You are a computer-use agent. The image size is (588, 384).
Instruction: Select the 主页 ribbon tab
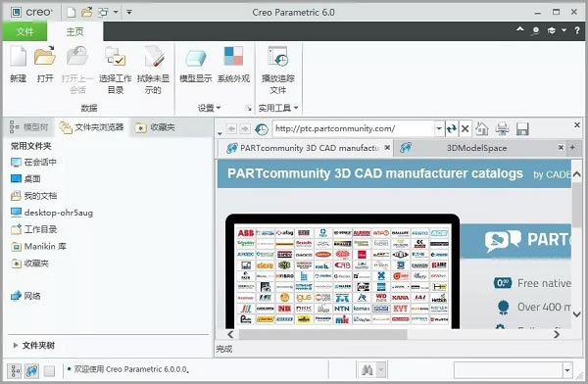click(74, 31)
